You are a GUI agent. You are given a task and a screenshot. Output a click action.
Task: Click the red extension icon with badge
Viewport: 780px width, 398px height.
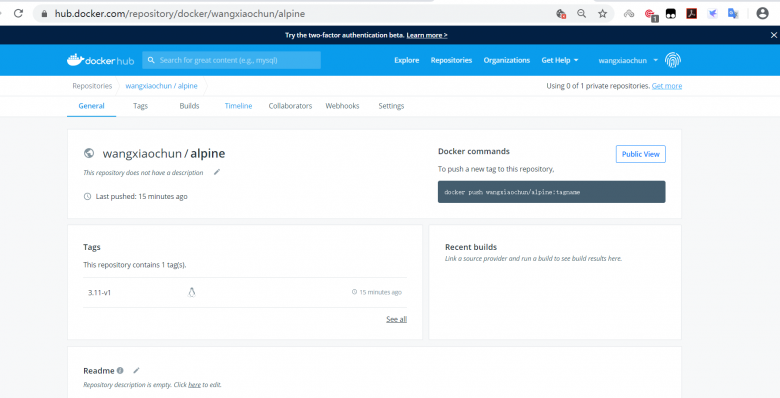[651, 14]
